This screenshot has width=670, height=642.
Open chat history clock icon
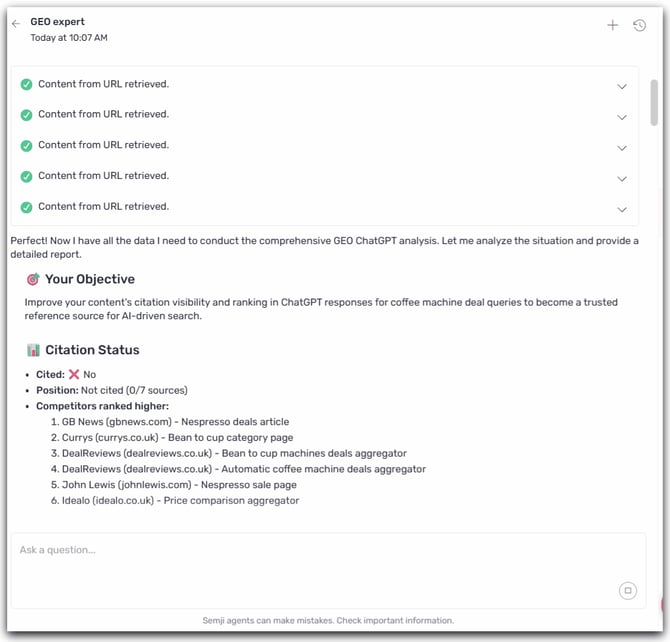click(x=640, y=25)
